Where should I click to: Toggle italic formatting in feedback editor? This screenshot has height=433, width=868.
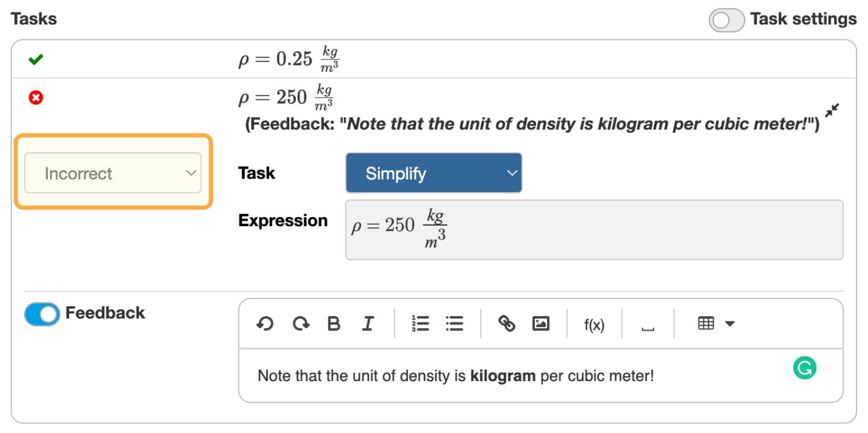pos(368,324)
